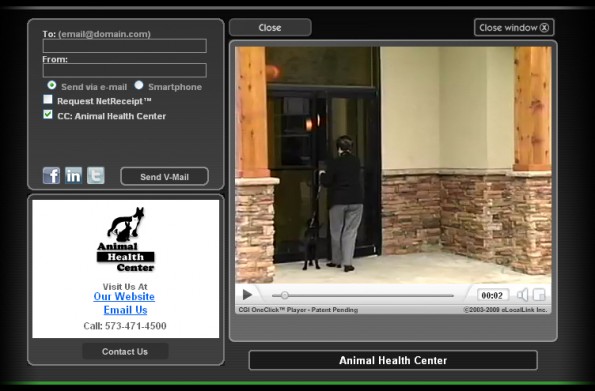The width and height of the screenshot is (595, 391).
Task: Click the Close button above the video
Action: pos(270,28)
